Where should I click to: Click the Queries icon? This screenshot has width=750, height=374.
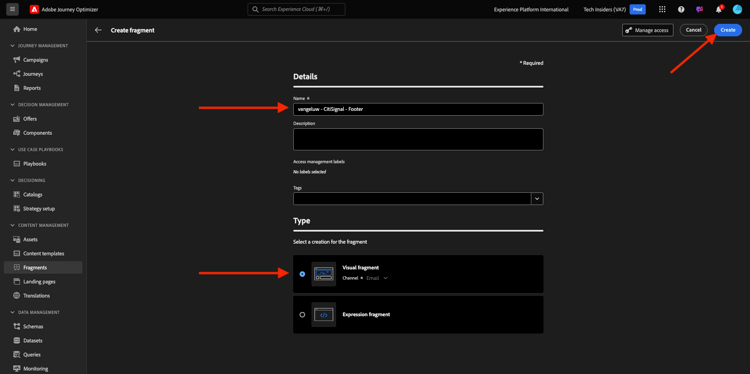pyautogui.click(x=17, y=354)
